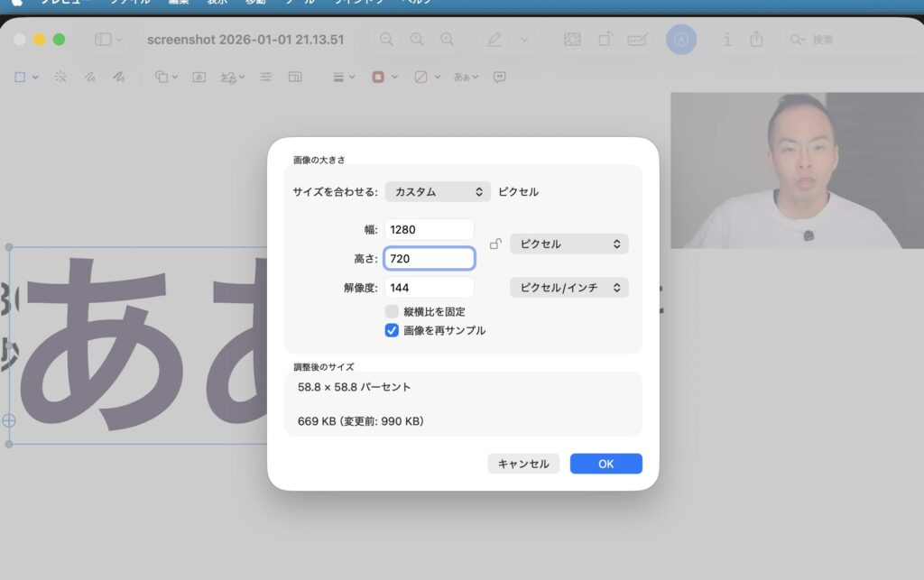Uncheck the 画像を再サンプル checkbox

tap(392, 330)
